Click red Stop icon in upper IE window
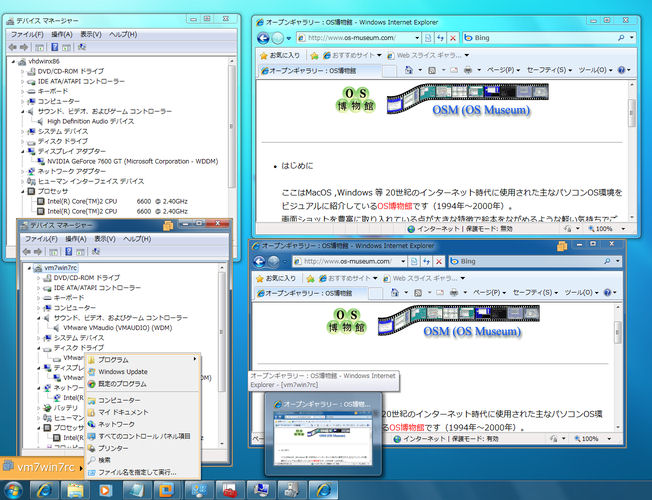 point(453,38)
